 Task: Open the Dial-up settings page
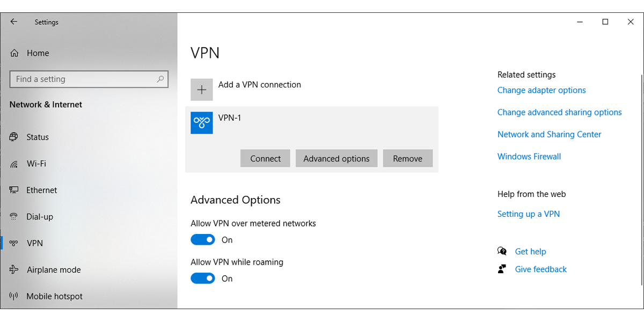coord(40,217)
